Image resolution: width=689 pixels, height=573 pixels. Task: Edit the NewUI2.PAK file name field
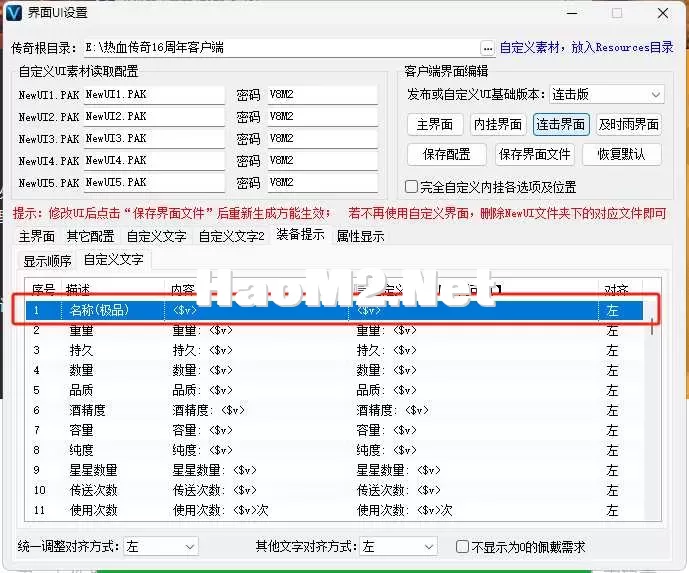tap(154, 116)
